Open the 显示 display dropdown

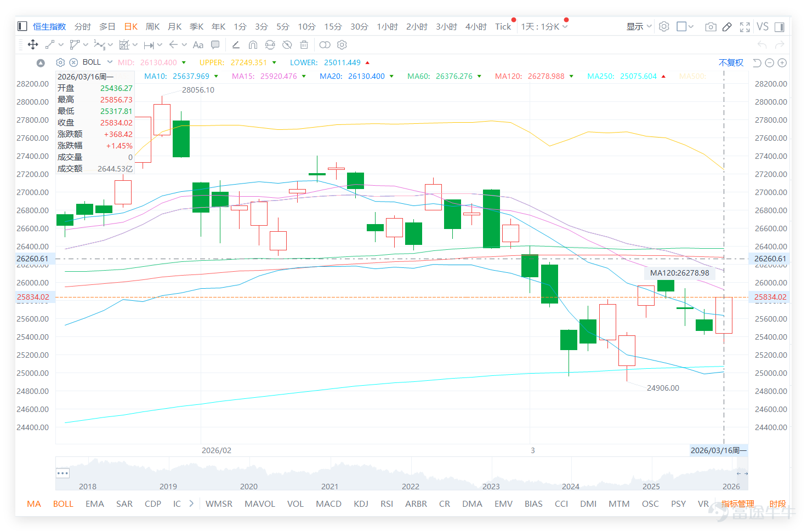click(639, 26)
